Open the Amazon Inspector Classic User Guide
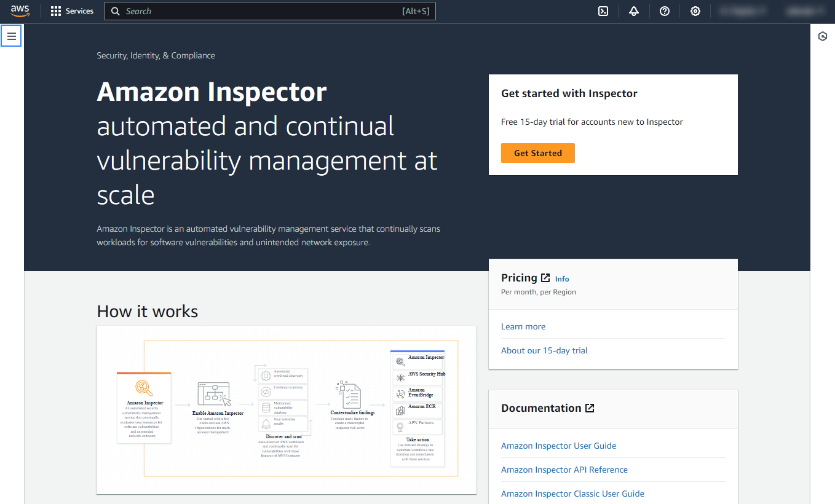The image size is (835, 504). 572,494
